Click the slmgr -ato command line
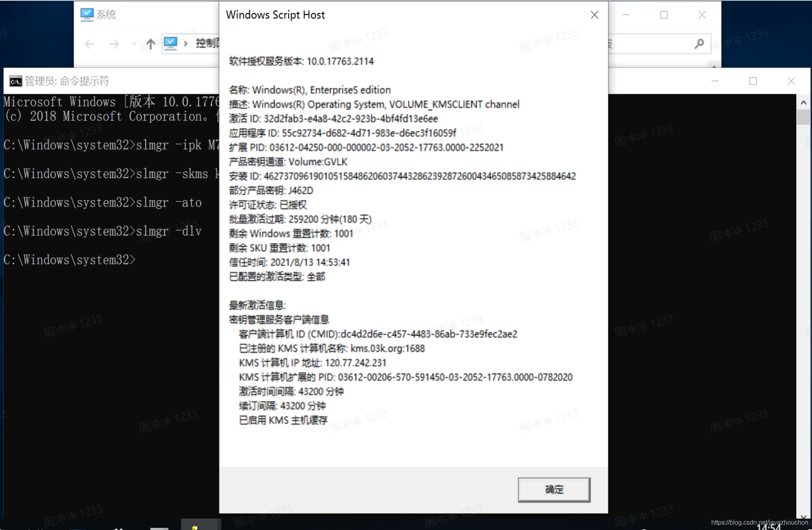Viewport: 812px width, 530px height. [103, 203]
